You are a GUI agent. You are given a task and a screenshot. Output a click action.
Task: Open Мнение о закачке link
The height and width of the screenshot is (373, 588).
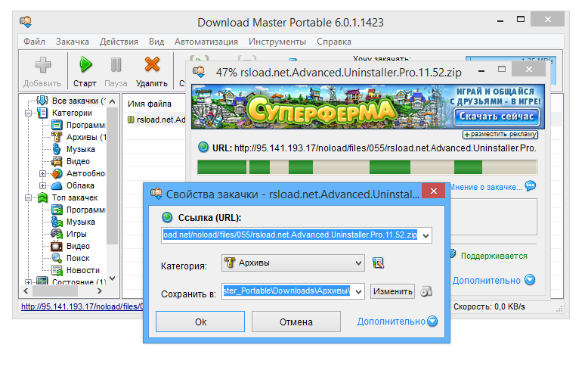486,187
